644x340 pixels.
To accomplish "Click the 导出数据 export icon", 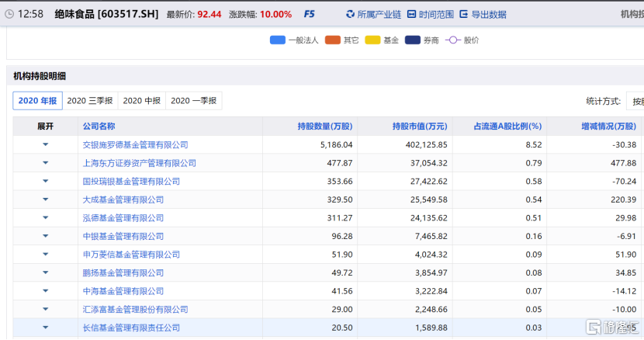I will (x=464, y=15).
